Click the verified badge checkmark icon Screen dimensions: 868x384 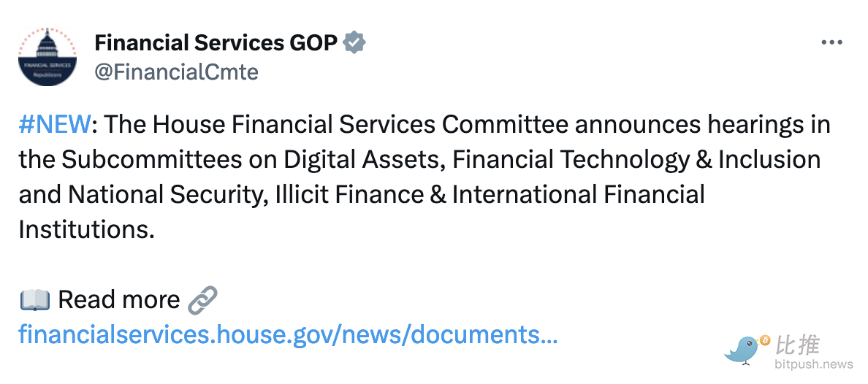pyautogui.click(x=354, y=43)
